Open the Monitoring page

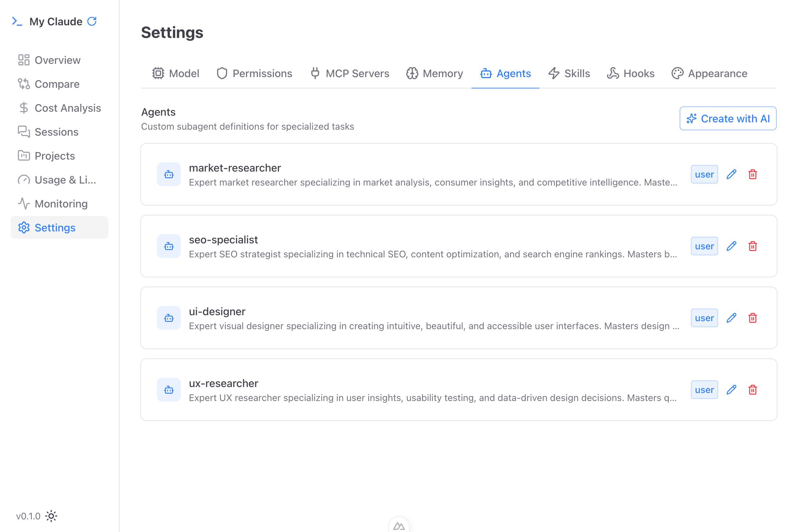click(60, 203)
